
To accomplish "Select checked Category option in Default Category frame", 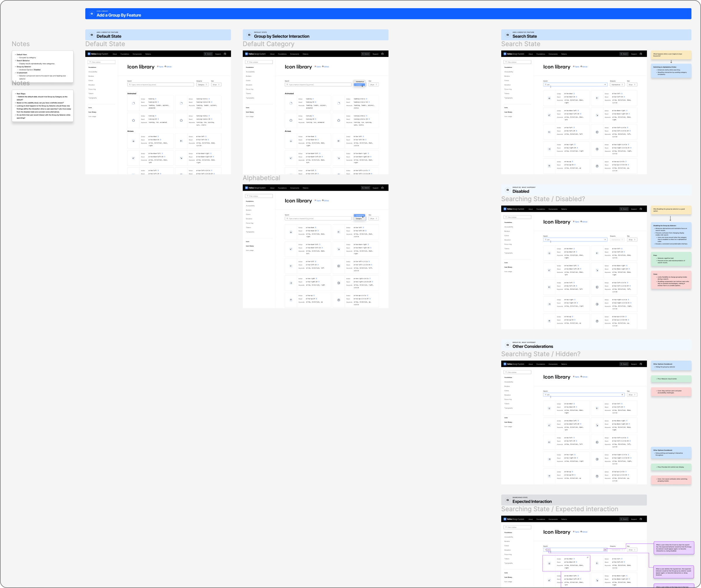I will point(359,85).
